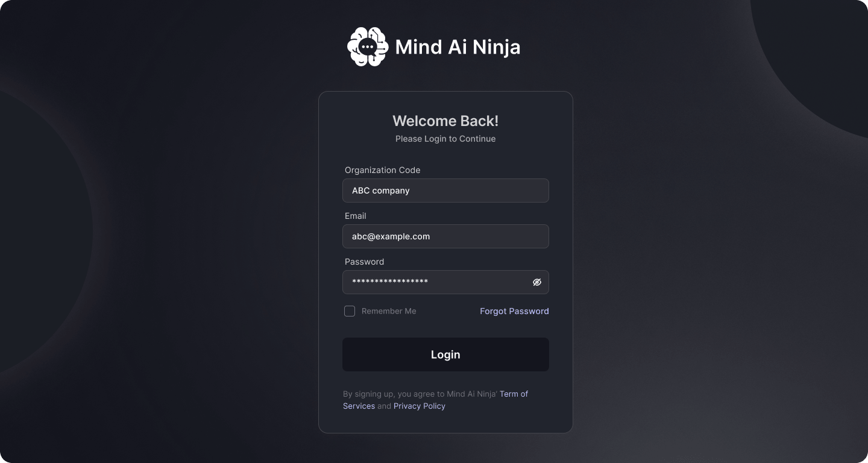
Task: Enable the Remember Me checkbox
Action: point(350,311)
